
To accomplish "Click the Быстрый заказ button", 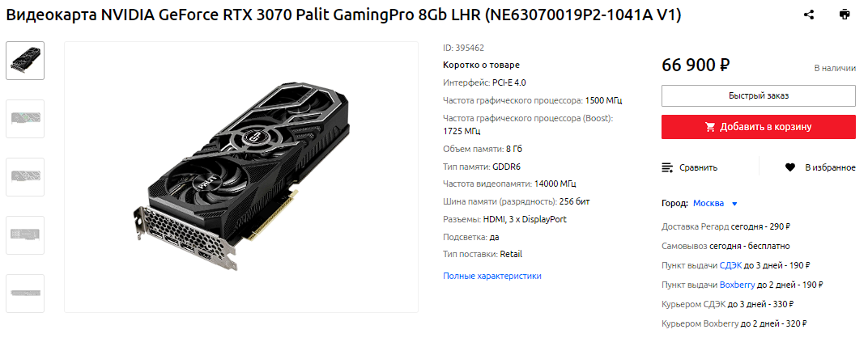I will pyautogui.click(x=759, y=95).
